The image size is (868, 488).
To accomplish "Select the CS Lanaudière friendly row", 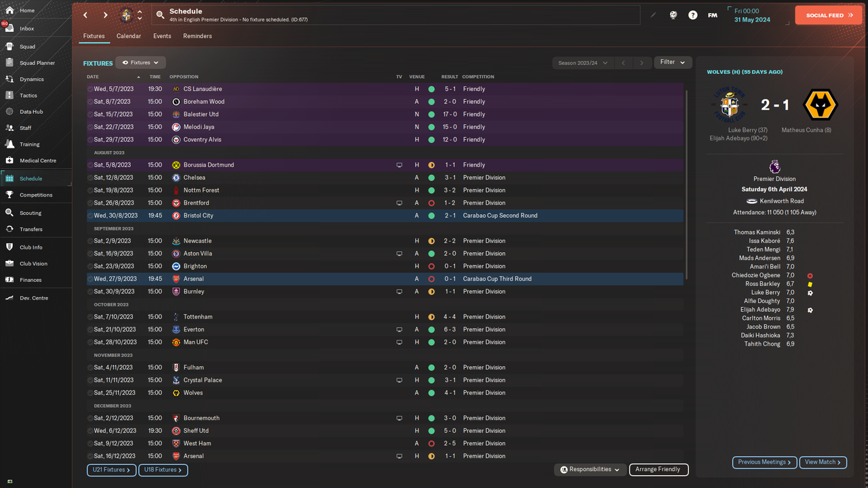I will pyautogui.click(x=384, y=89).
